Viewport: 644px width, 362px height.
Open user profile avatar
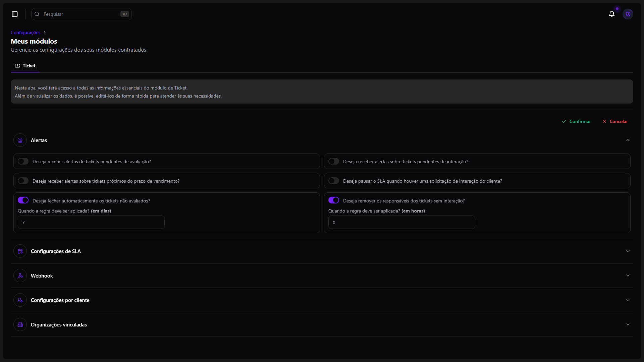pos(628,14)
